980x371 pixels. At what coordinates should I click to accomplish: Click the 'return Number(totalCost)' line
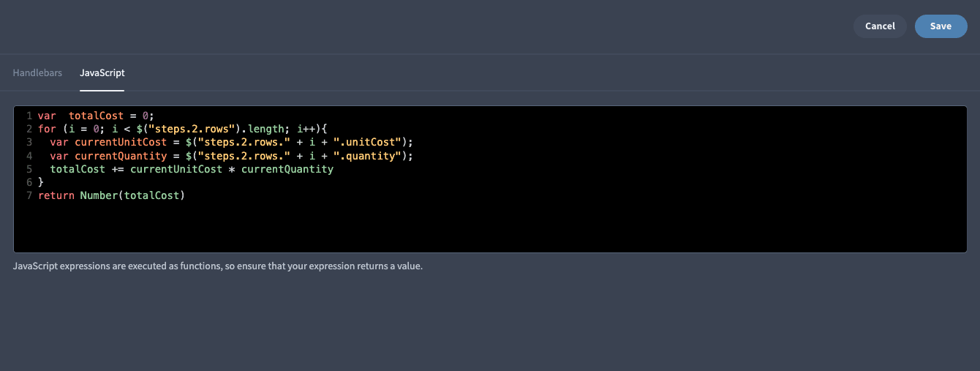pos(111,195)
